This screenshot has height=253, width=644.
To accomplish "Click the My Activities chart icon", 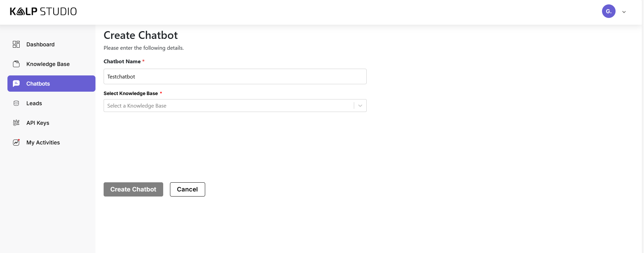I will [x=16, y=142].
